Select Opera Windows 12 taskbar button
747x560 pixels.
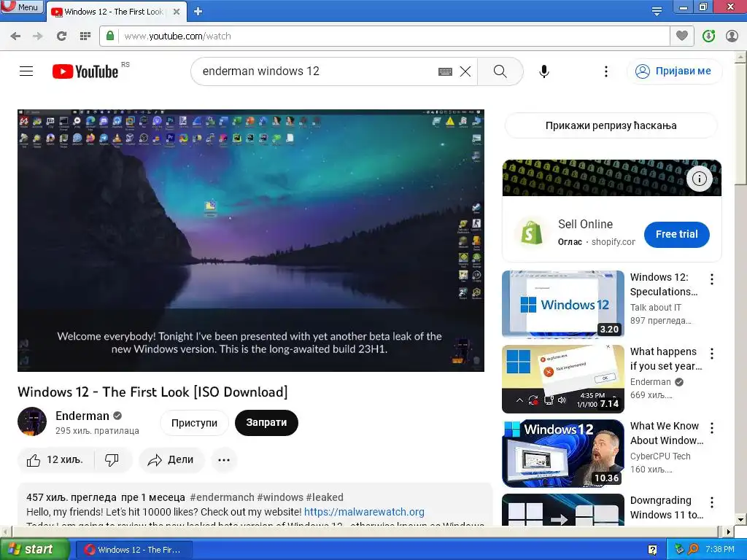[x=134, y=550]
